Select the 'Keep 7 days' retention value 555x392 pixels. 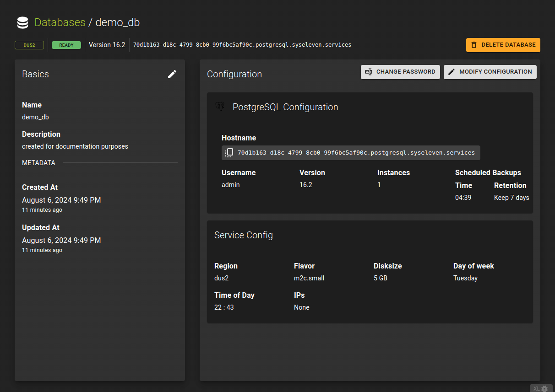[x=511, y=198]
